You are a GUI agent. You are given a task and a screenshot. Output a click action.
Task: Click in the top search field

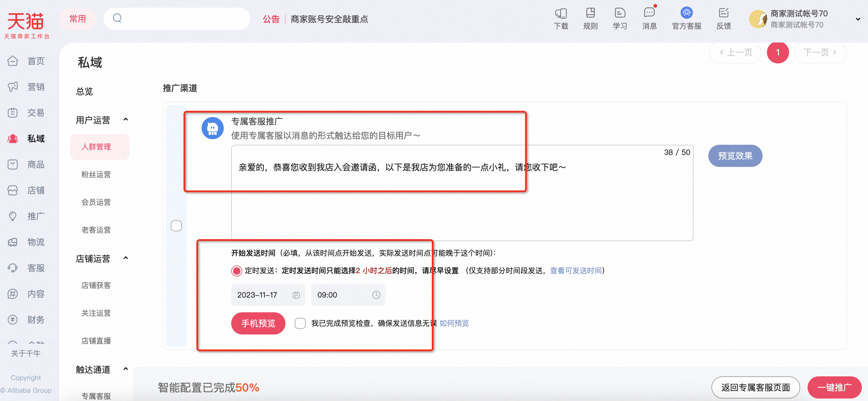[177, 19]
